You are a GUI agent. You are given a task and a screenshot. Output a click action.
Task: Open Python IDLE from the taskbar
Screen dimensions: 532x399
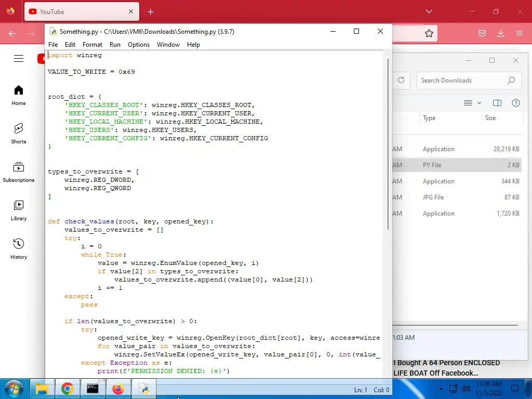144,389
